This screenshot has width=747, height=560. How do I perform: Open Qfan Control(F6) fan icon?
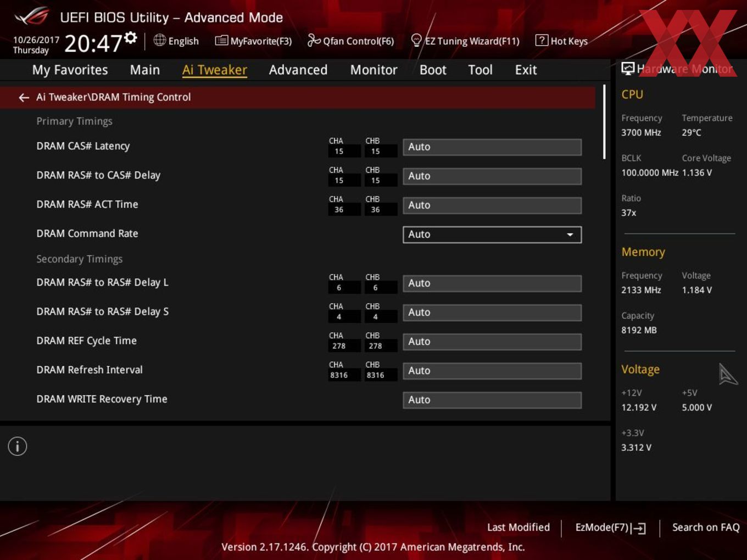click(x=314, y=40)
